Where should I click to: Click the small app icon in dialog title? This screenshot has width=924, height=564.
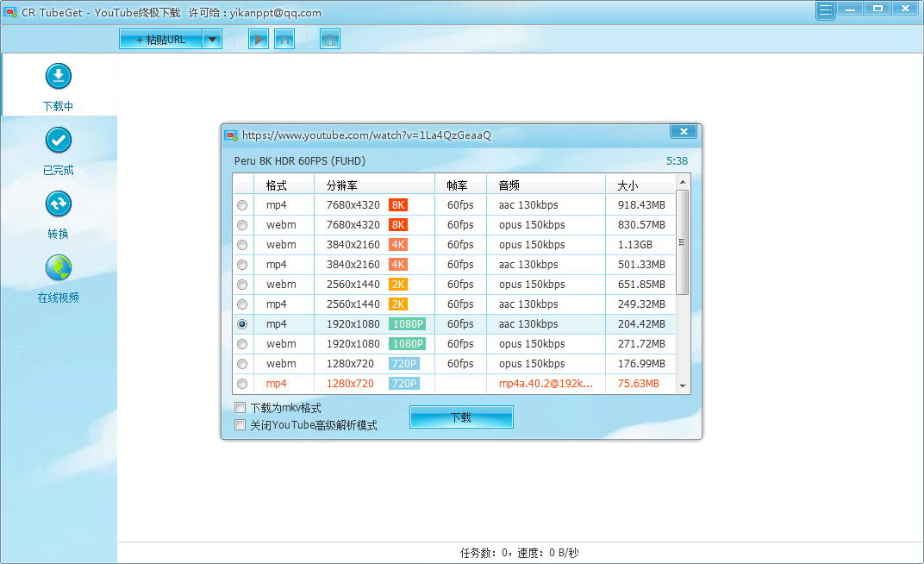coord(231,135)
